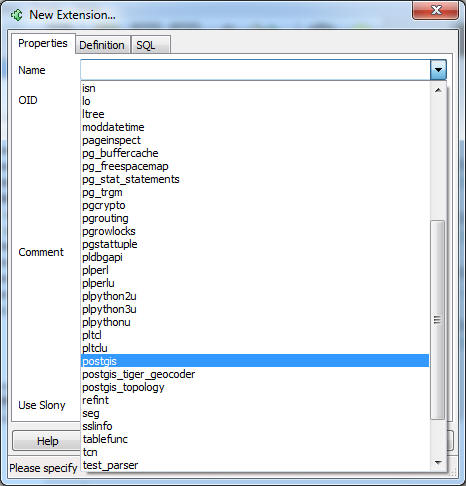Choose 'pg_trgm' from the dropdown
The width and height of the screenshot is (466, 486).
tap(255, 192)
